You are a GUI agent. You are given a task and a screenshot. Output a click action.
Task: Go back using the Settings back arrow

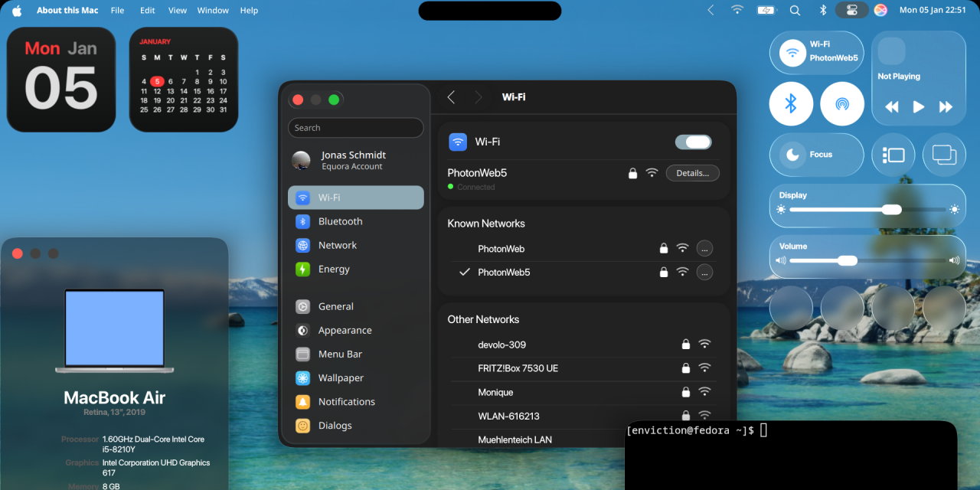click(x=451, y=97)
